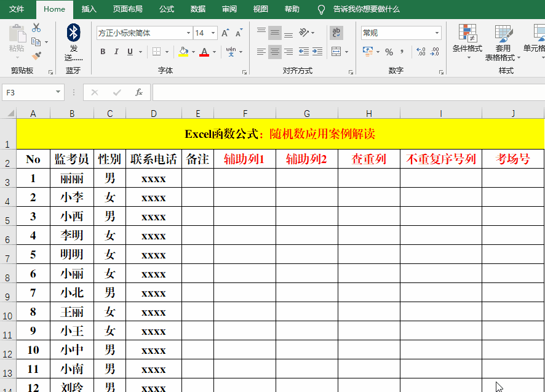Screen dimensions: 545x392
Task: Apply red font color A
Action: click(204, 52)
